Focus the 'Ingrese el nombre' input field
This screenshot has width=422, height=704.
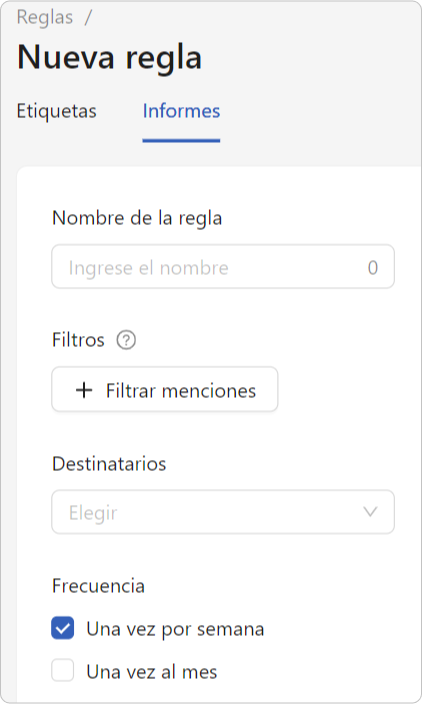[223, 267]
